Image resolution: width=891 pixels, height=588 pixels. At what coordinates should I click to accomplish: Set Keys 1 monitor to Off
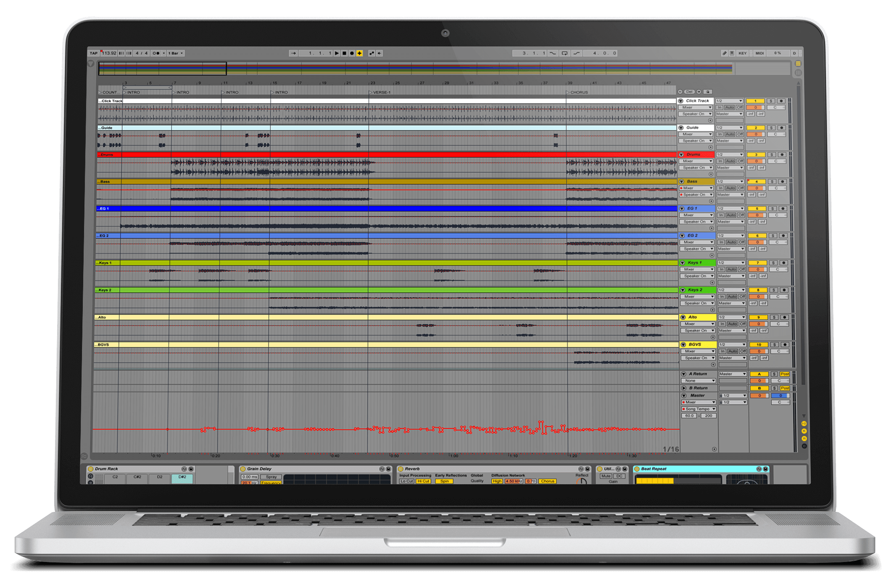point(742,269)
